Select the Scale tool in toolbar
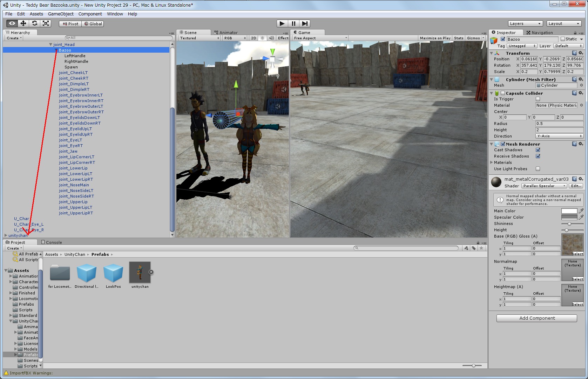Image resolution: width=588 pixels, height=379 pixels. coord(46,24)
